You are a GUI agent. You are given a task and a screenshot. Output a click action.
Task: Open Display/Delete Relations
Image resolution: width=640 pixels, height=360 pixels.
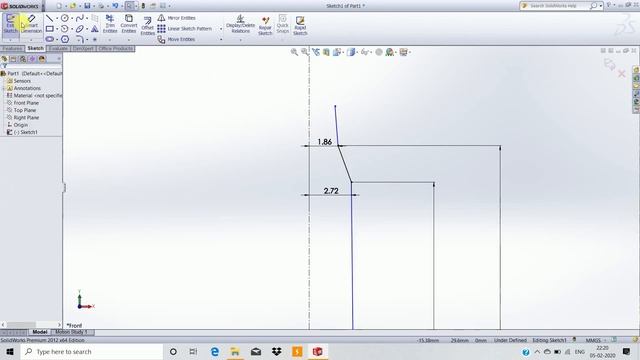pos(240,24)
